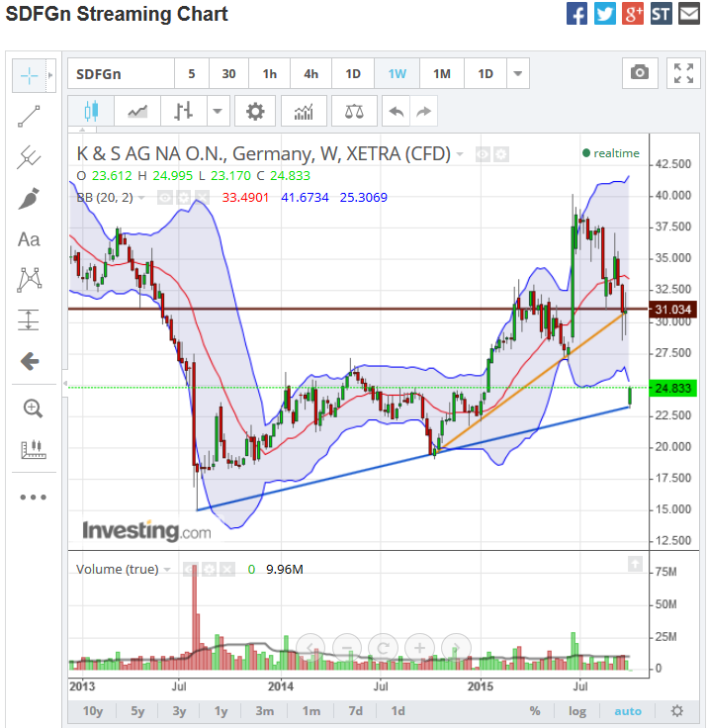Screen dimensions: 707x728
Task: Set chart range to 3y
Action: pos(179,711)
